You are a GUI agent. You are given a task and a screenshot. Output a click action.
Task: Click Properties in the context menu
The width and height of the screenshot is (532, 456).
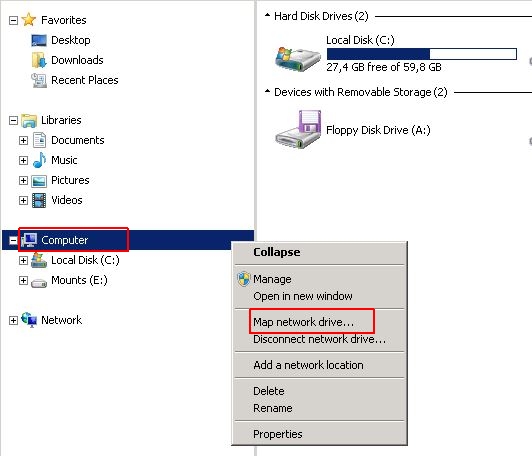pos(278,434)
